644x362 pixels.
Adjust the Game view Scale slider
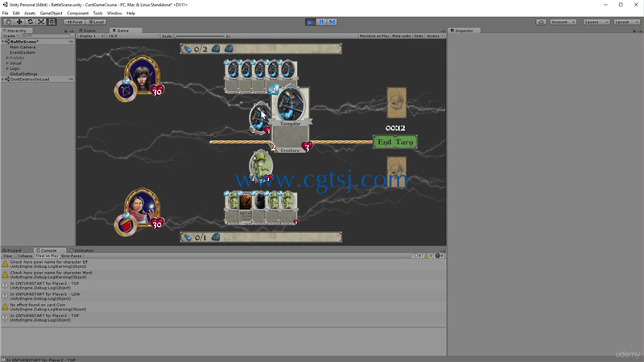point(199,36)
